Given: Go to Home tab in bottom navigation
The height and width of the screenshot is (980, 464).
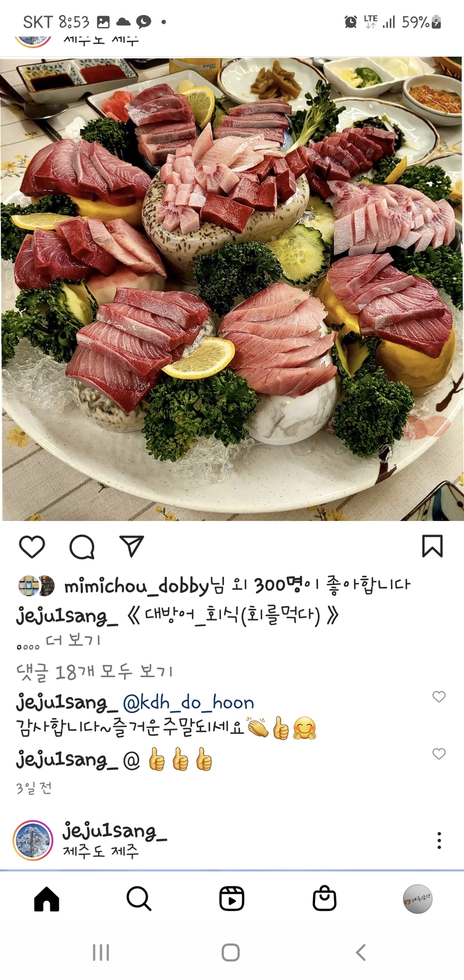Looking at the screenshot, I should pyautogui.click(x=47, y=899).
